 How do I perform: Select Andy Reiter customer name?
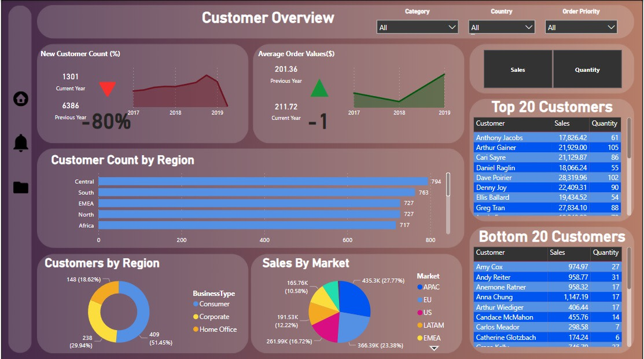[x=493, y=277]
